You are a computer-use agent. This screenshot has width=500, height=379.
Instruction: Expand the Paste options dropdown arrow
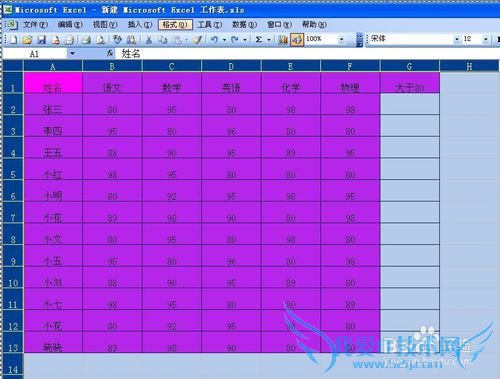(186, 40)
